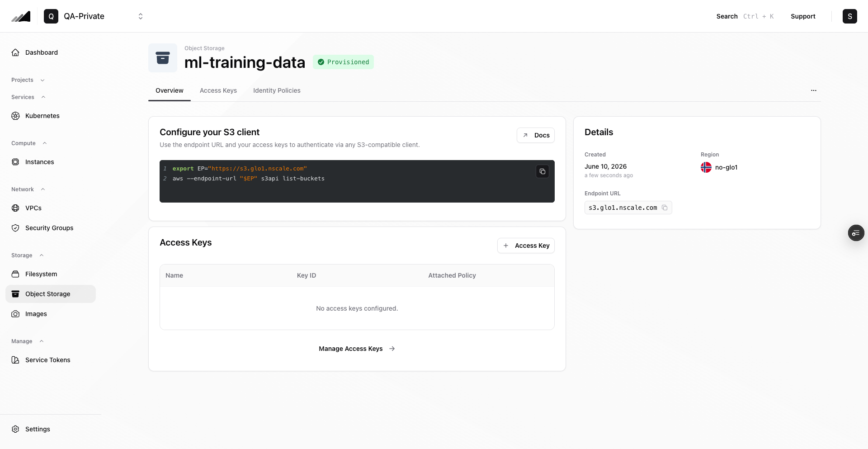Image resolution: width=868 pixels, height=449 pixels.
Task: Open the QA-Private organization switcher
Action: [94, 16]
